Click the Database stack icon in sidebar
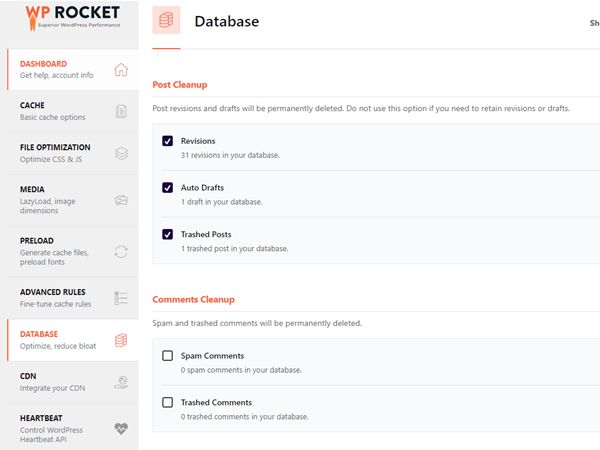 pos(121,340)
